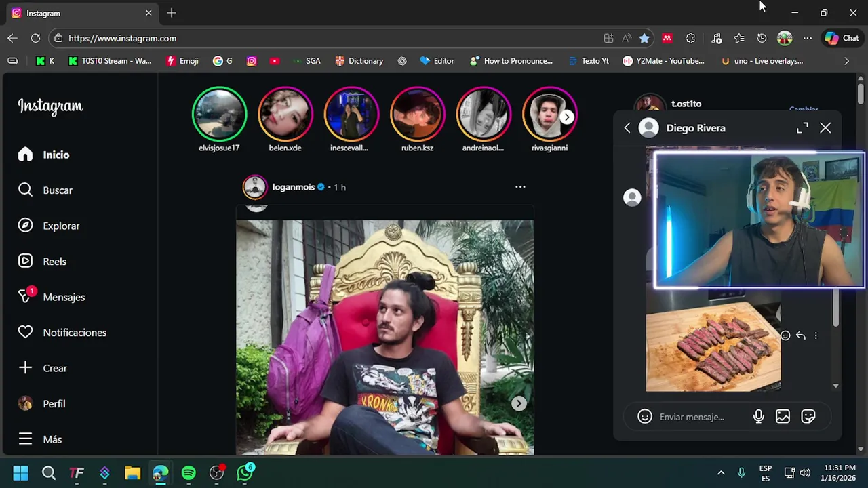
Task: Open How to Pronounce bookmark
Action: [x=511, y=61]
